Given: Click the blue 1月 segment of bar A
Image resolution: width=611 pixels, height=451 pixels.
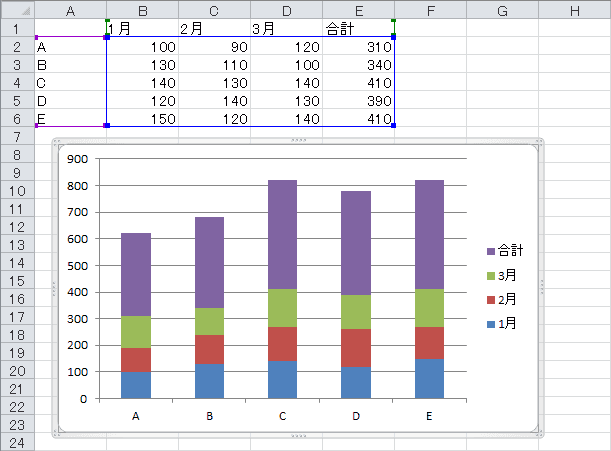Looking at the screenshot, I should [135, 384].
